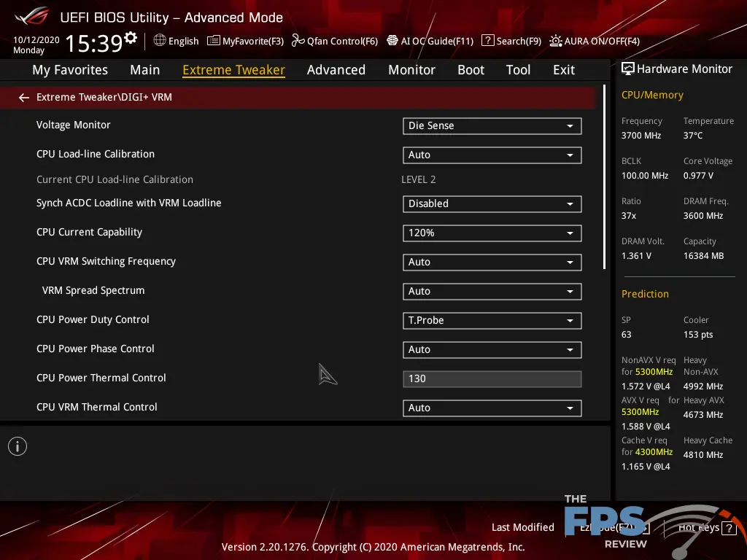Open CPU Power Duty Control T.Probe dropdown
The height and width of the screenshot is (560, 747).
point(492,321)
